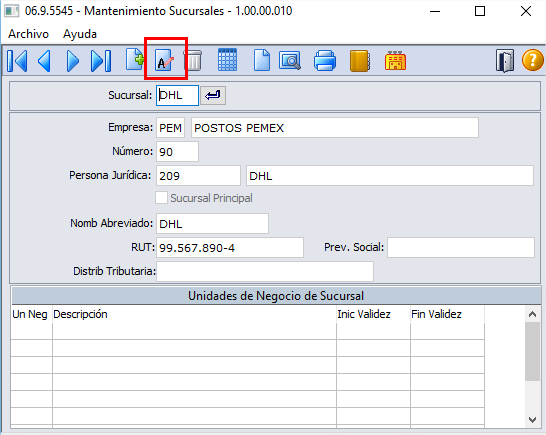Click the Distrib Tributaria field
Viewport: 546px width, 435px height.
[265, 271]
